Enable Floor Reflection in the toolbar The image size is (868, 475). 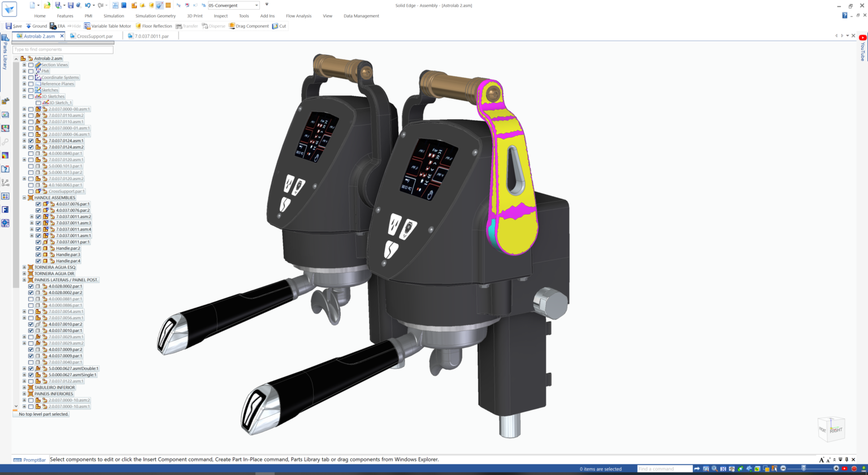pyautogui.click(x=154, y=25)
